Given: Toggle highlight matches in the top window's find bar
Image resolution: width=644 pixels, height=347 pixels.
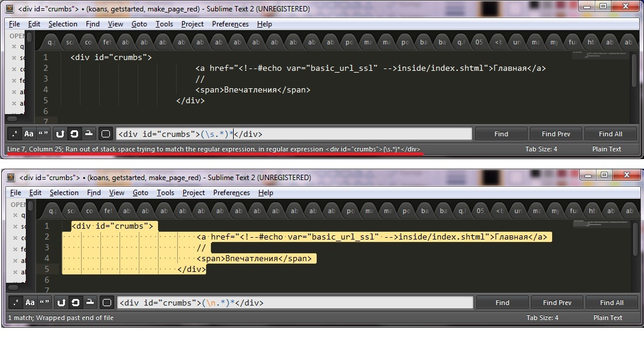Looking at the screenshot, I should coord(106,134).
